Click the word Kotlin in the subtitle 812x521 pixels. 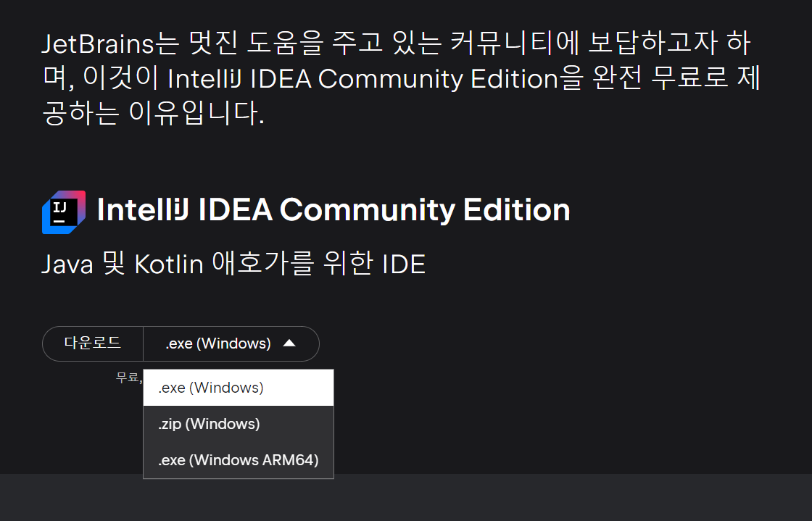pyautogui.click(x=169, y=264)
